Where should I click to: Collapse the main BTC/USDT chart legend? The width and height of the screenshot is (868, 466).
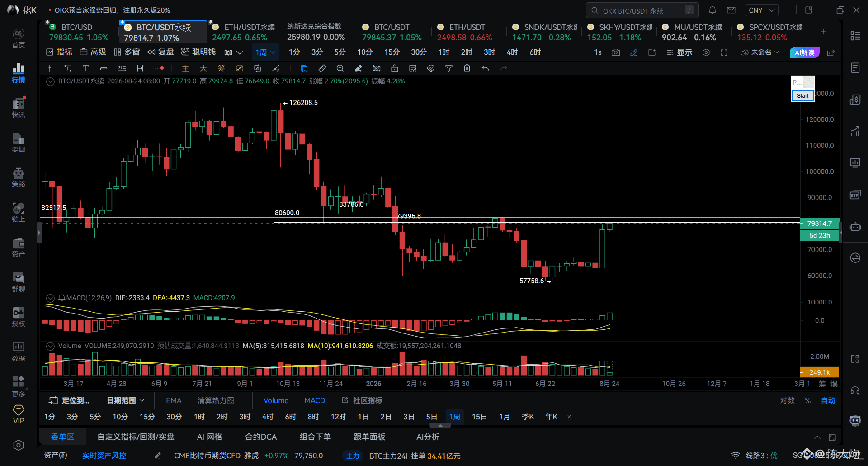(x=51, y=81)
